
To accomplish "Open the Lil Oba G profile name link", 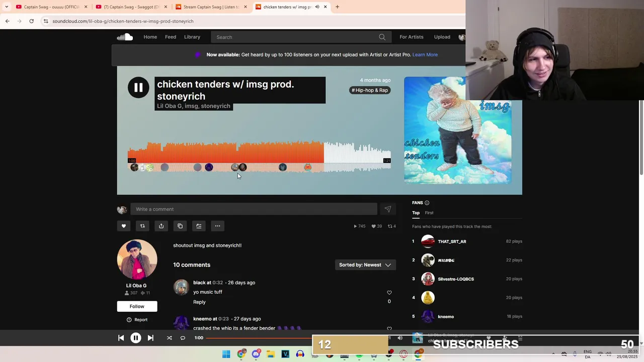I will pyautogui.click(x=136, y=286).
